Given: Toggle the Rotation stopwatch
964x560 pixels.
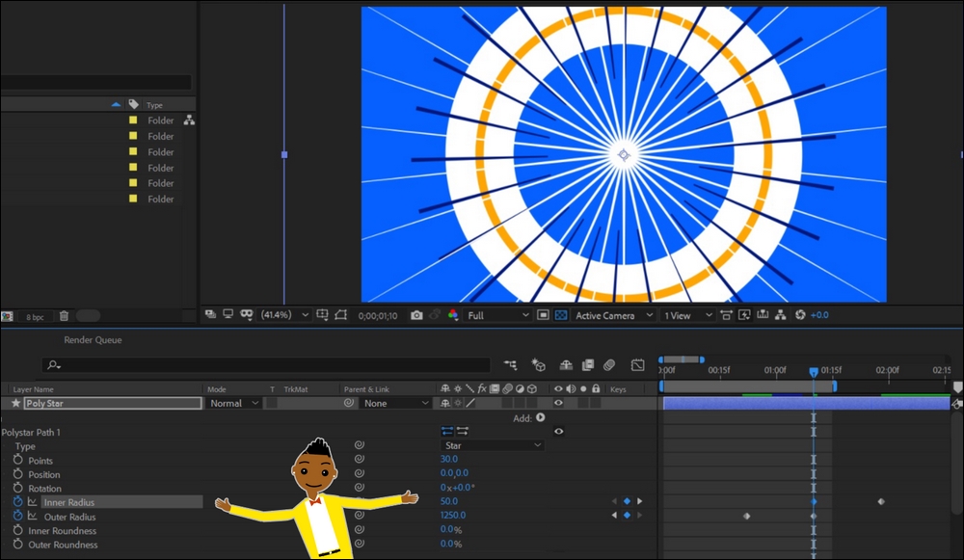Looking at the screenshot, I should [17, 488].
